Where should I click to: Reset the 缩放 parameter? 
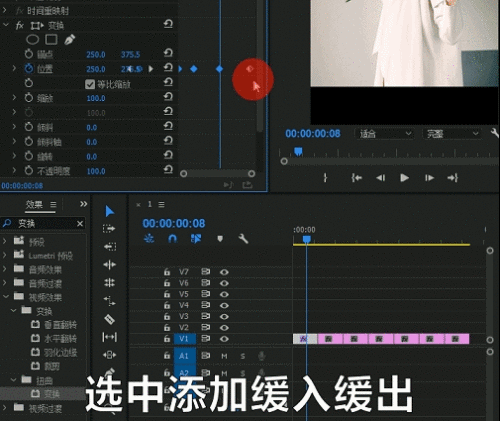click(168, 97)
